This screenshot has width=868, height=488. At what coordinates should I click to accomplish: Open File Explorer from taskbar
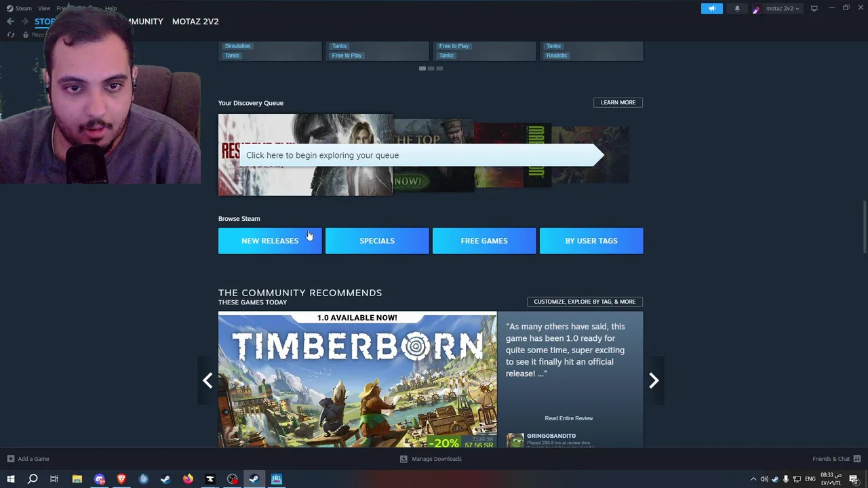tap(77, 479)
